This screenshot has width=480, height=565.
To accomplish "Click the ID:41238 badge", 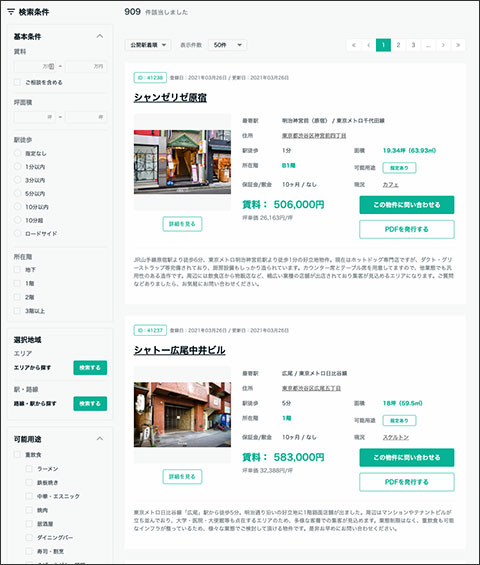I will (150, 77).
